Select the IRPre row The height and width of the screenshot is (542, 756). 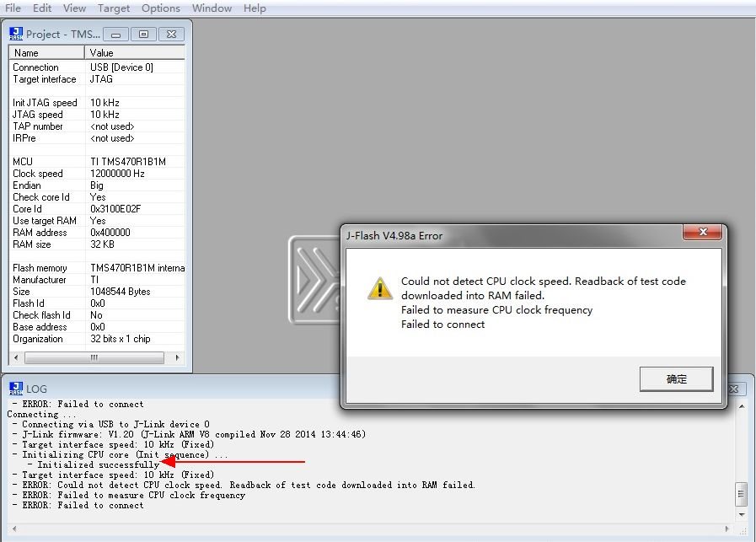96,138
